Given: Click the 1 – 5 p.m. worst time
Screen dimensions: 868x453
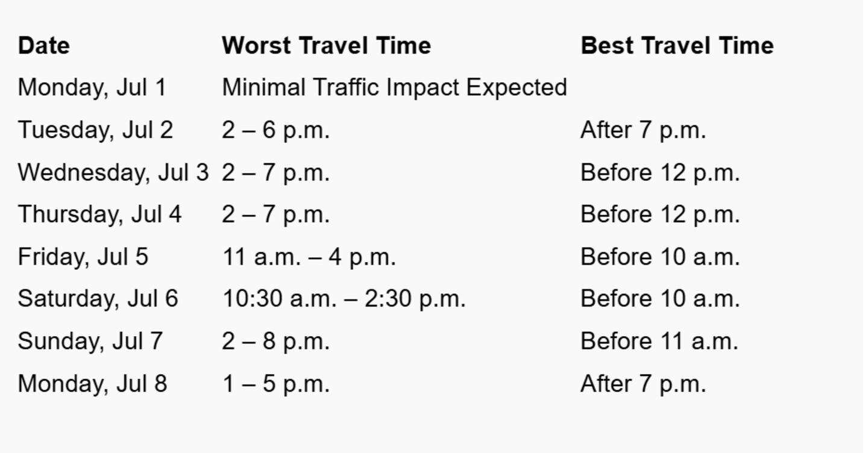Looking at the screenshot, I should [275, 384].
